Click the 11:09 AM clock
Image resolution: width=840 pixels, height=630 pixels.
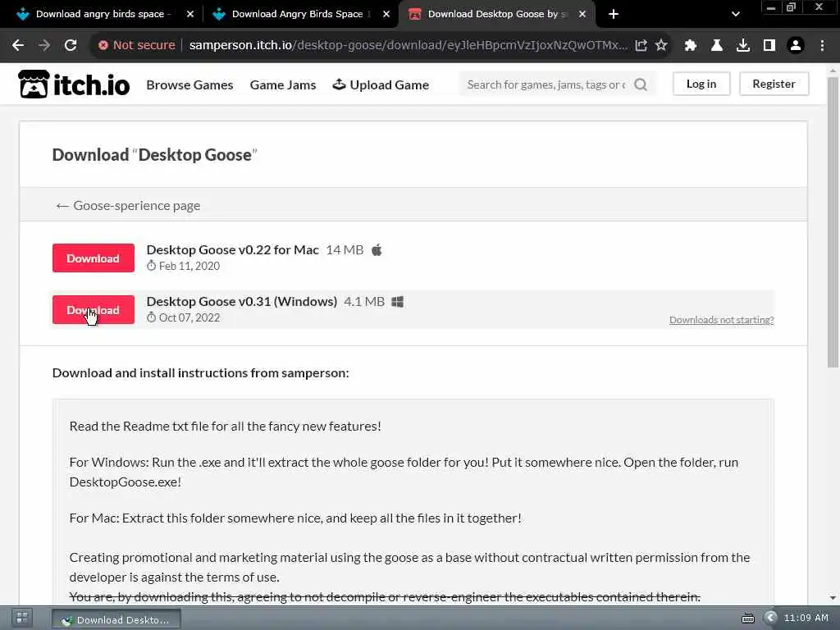pyautogui.click(x=806, y=619)
